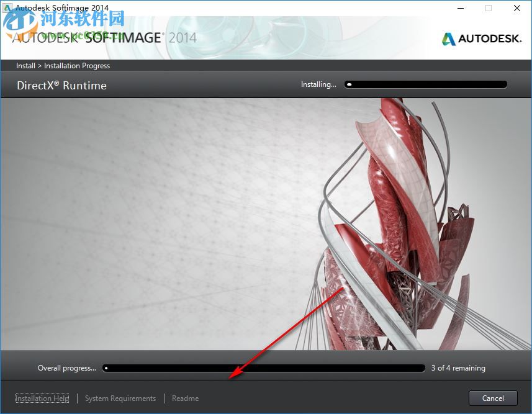Click the Softimage spiral artwork image
The image size is (532, 414).
(385, 223)
